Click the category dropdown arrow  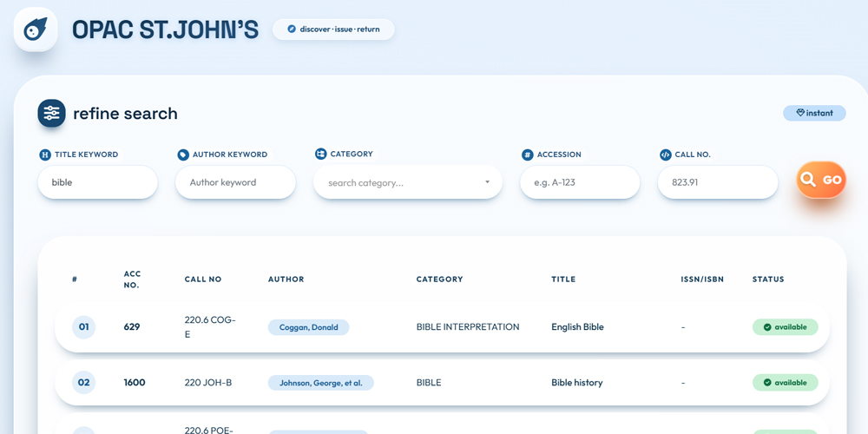pyautogui.click(x=487, y=182)
